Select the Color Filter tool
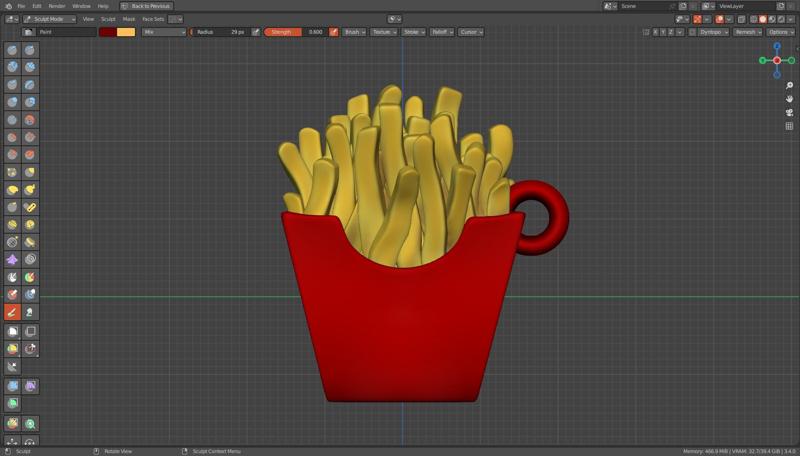Screen dimensions: 800x456 [x=12, y=403]
